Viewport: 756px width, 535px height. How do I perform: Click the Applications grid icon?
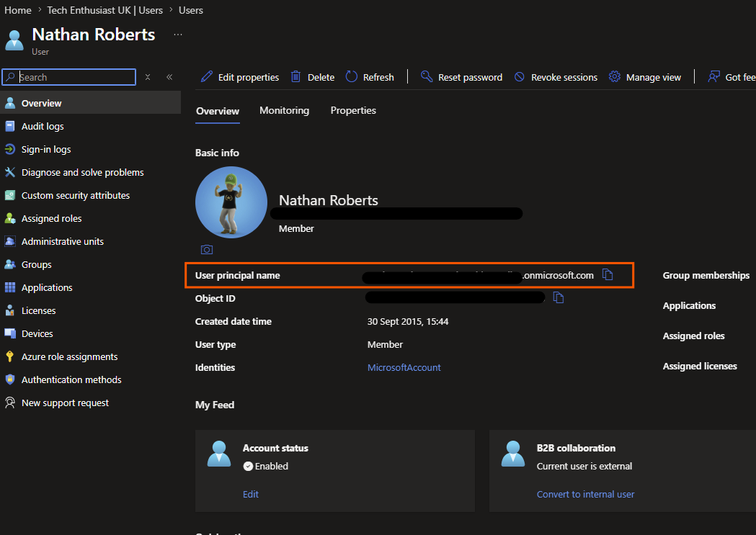pyautogui.click(x=9, y=287)
